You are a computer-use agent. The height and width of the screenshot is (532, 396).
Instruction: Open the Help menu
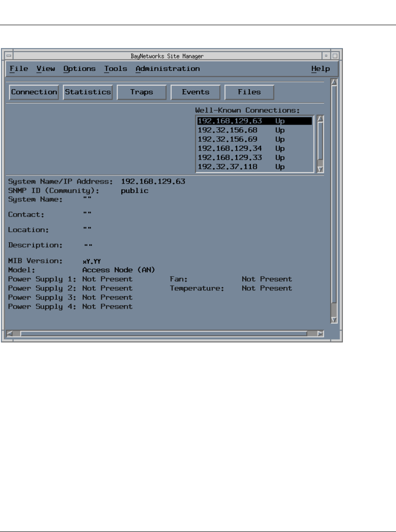320,69
